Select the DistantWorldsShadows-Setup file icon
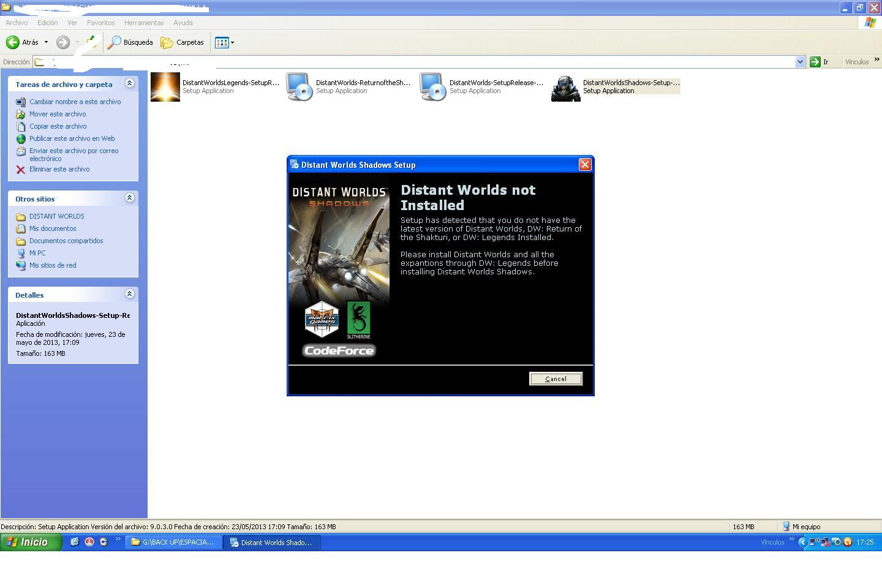Screen dimensions: 882x588 tap(566, 87)
